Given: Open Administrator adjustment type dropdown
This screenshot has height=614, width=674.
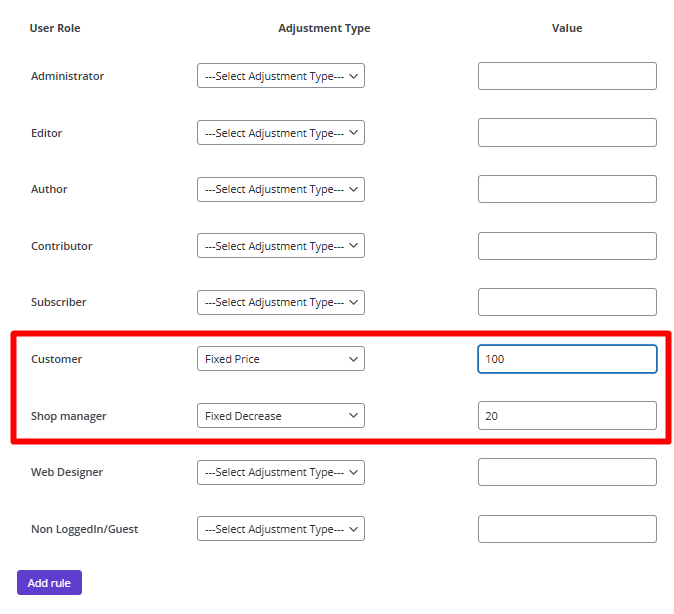Looking at the screenshot, I should pos(281,76).
